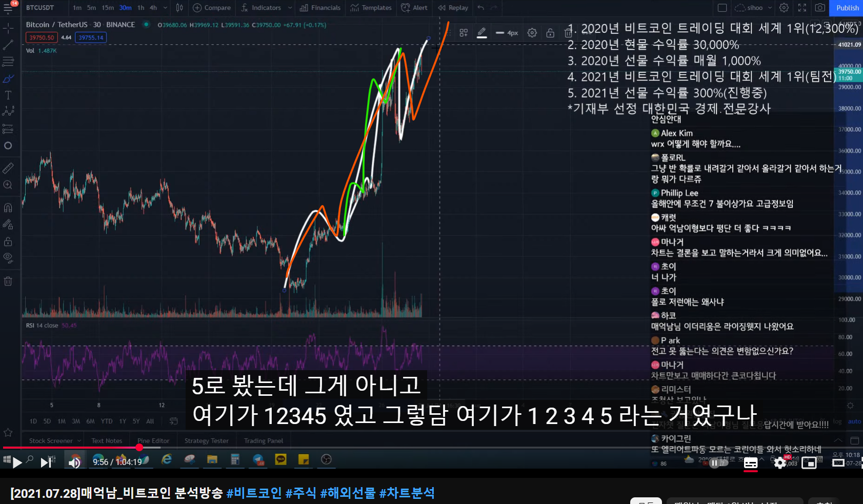Screen dimensions: 863x504
Task: Open drawing templates in the floating toolbar
Action: (x=464, y=33)
